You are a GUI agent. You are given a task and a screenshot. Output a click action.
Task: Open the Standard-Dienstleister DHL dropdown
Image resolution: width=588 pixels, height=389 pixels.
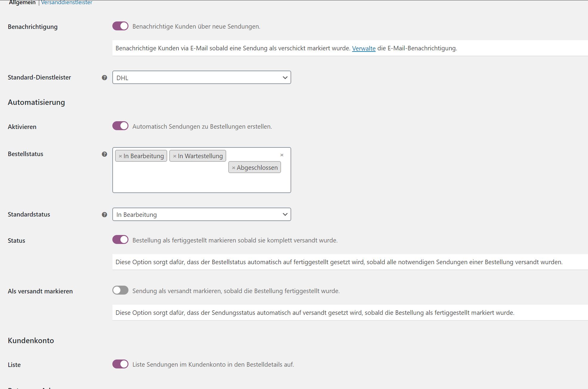pos(202,77)
